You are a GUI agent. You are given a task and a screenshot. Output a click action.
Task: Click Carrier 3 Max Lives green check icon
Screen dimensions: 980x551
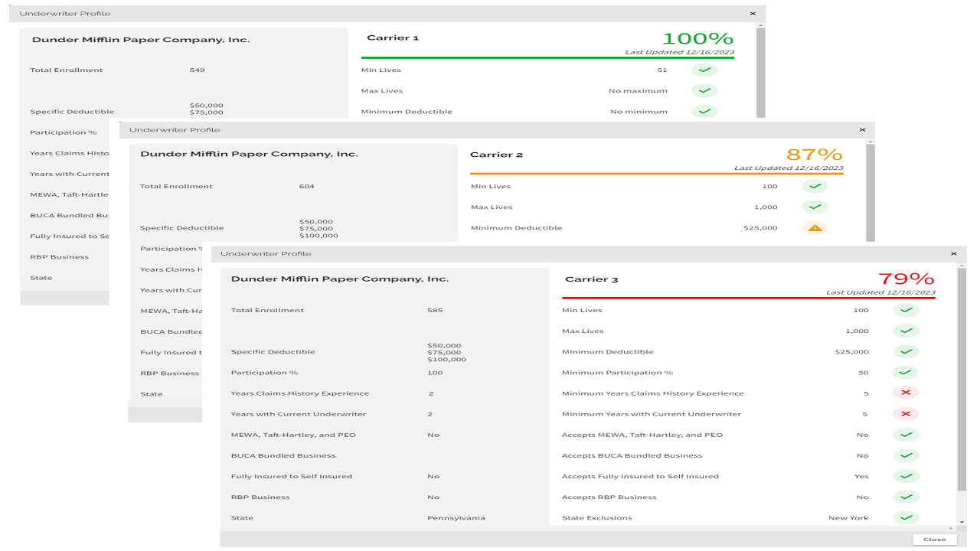(x=906, y=331)
